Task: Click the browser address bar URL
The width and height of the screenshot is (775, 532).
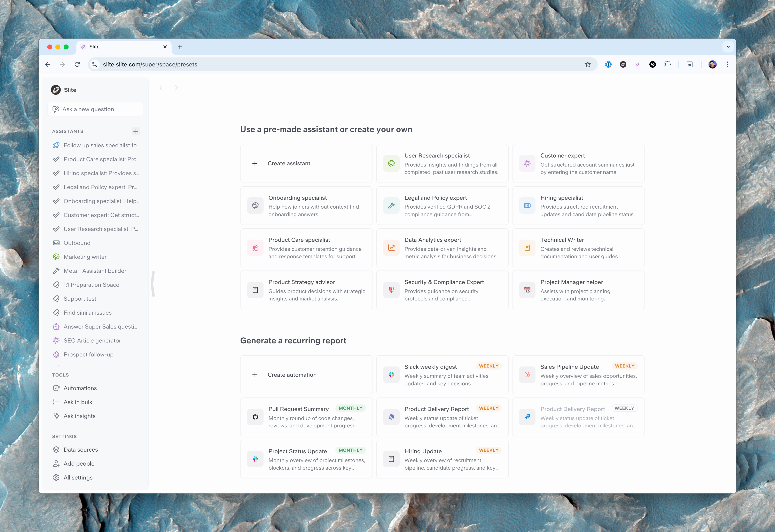Action: (150, 64)
